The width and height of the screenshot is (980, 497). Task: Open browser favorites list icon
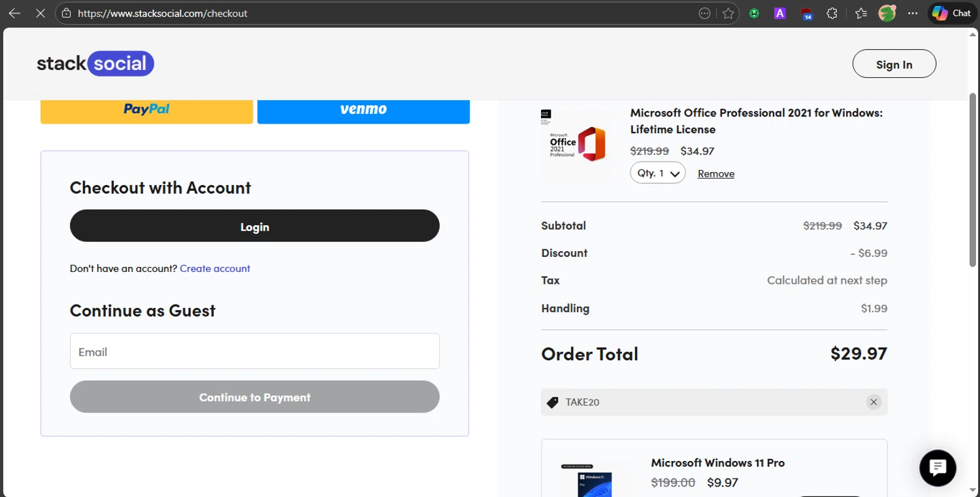861,13
